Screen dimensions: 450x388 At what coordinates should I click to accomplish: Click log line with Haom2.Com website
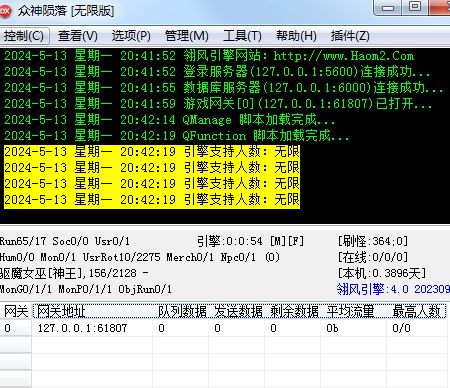point(209,56)
